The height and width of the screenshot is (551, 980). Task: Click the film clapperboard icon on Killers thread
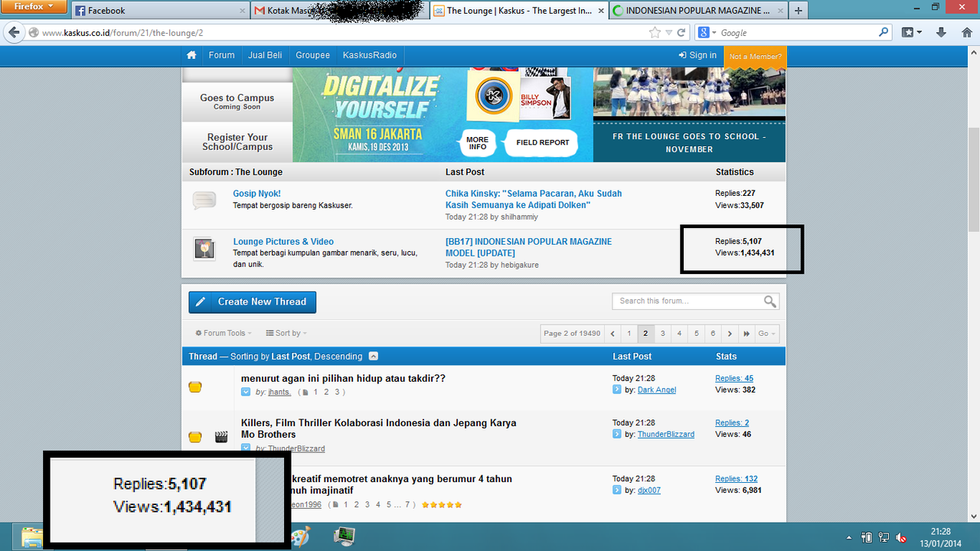[221, 437]
